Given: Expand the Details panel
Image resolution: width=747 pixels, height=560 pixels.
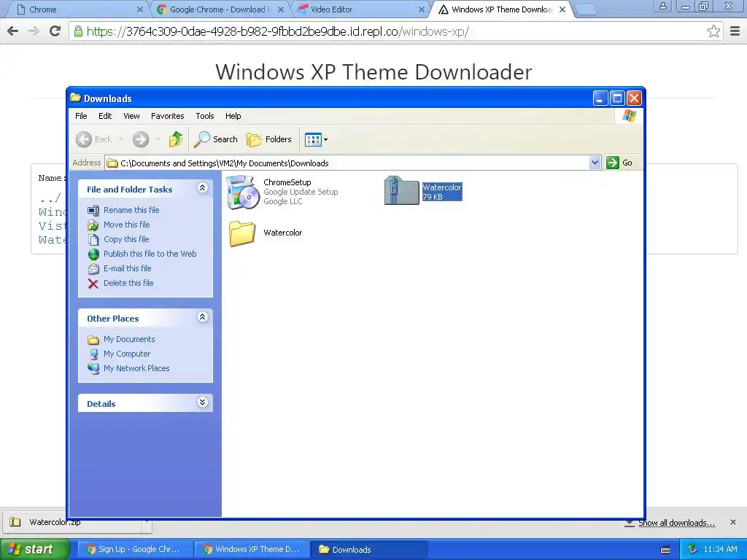Looking at the screenshot, I should coord(203,402).
